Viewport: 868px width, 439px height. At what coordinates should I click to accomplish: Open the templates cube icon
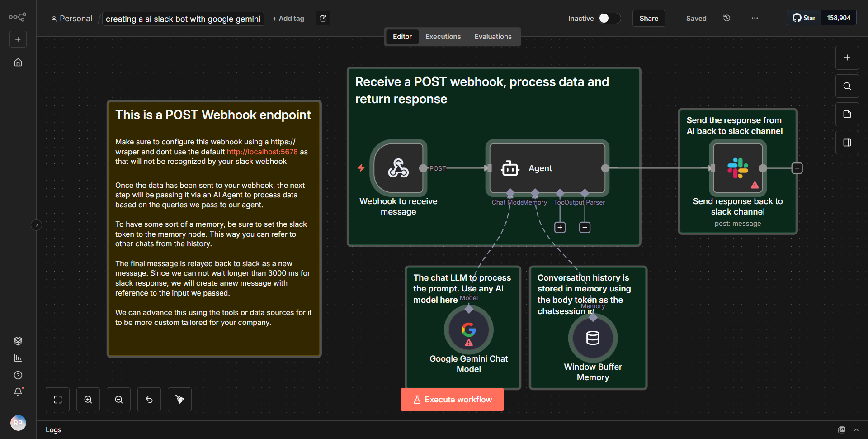tap(18, 341)
